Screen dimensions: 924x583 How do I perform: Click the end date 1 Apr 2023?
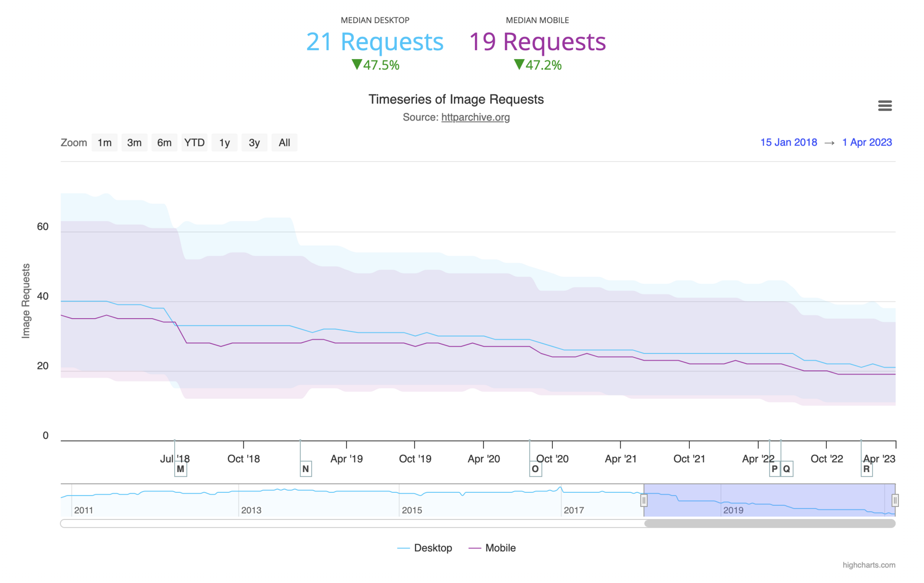[x=867, y=143]
